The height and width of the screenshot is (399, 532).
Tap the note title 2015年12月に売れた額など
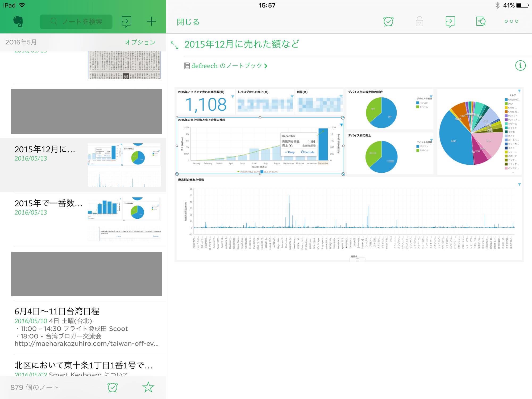[x=242, y=44]
